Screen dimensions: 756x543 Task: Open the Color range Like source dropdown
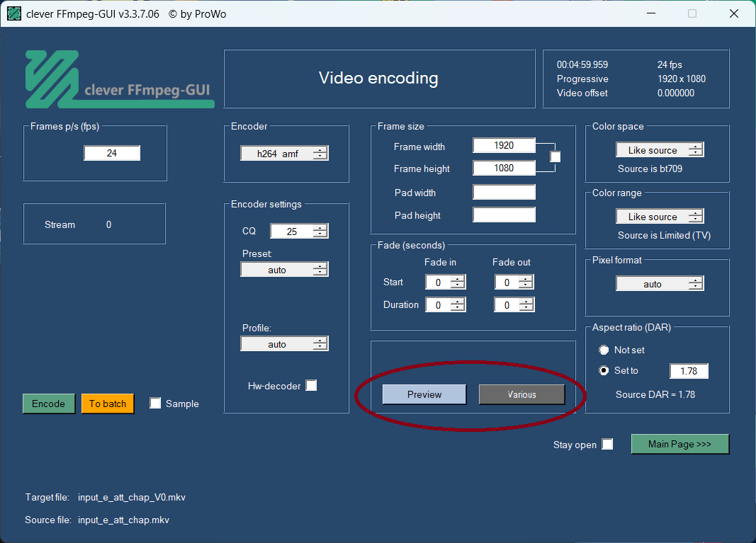coord(660,217)
